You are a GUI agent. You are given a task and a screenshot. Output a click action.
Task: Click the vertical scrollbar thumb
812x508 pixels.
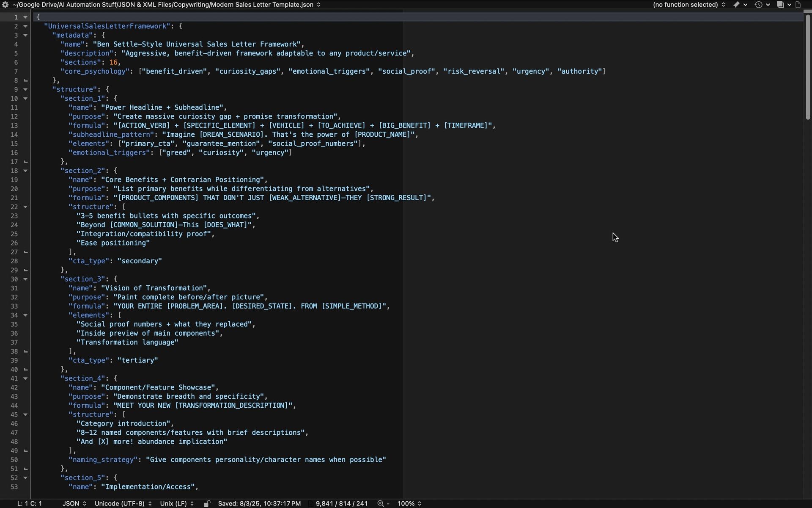807,67
